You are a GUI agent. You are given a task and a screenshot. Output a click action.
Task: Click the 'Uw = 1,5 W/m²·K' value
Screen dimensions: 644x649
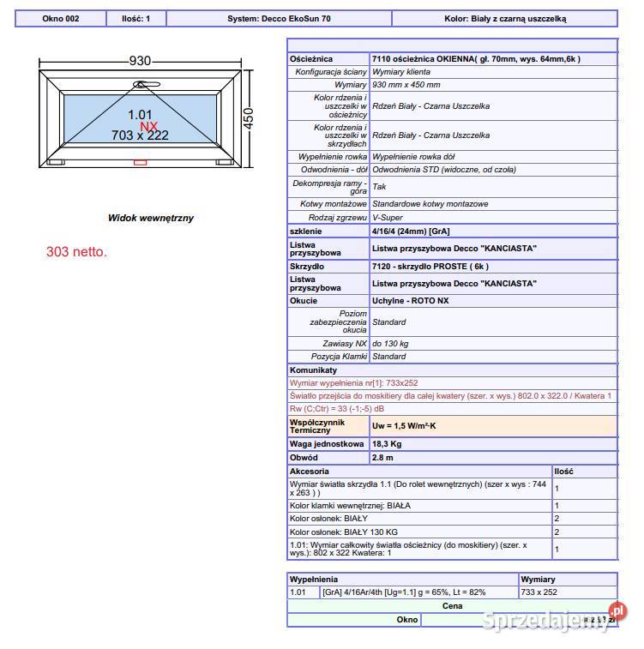pos(404,426)
